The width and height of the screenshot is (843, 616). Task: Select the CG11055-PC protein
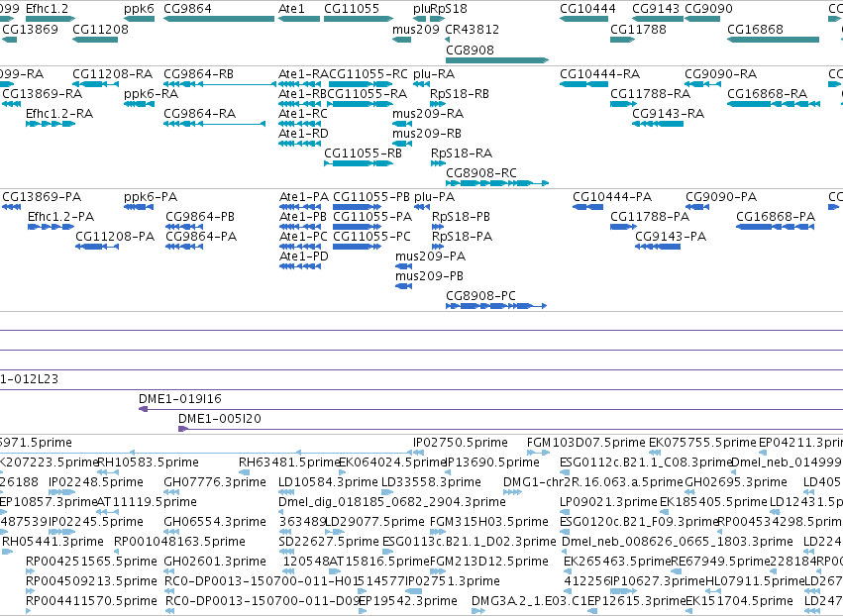357,247
